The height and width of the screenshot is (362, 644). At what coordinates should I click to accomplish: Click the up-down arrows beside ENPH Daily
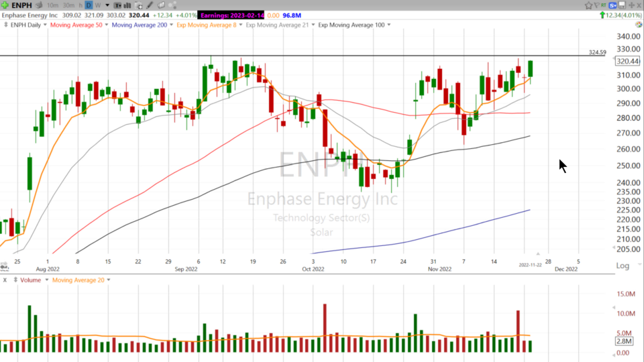click(6, 25)
